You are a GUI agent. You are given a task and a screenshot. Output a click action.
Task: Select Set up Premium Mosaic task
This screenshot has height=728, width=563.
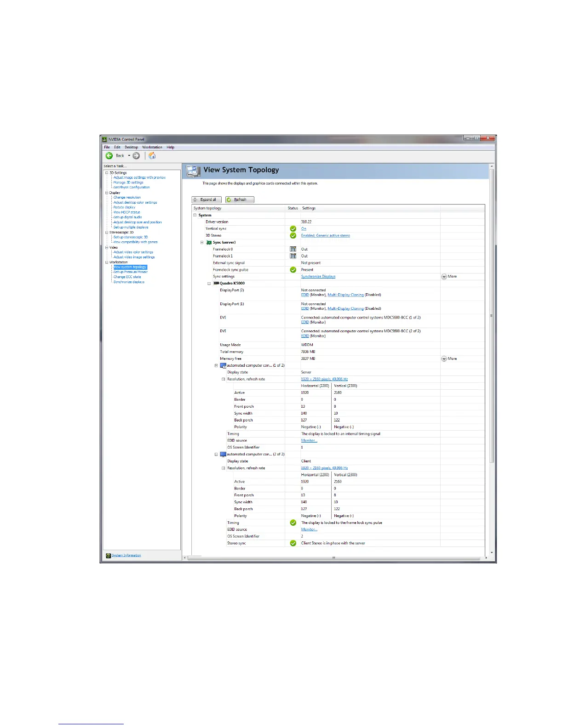131,272
